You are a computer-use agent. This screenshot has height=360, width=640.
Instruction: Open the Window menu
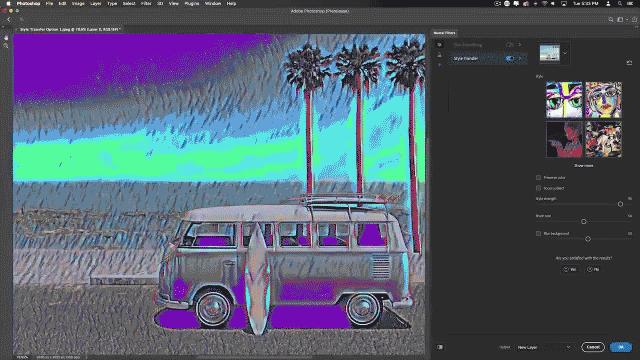213,3
